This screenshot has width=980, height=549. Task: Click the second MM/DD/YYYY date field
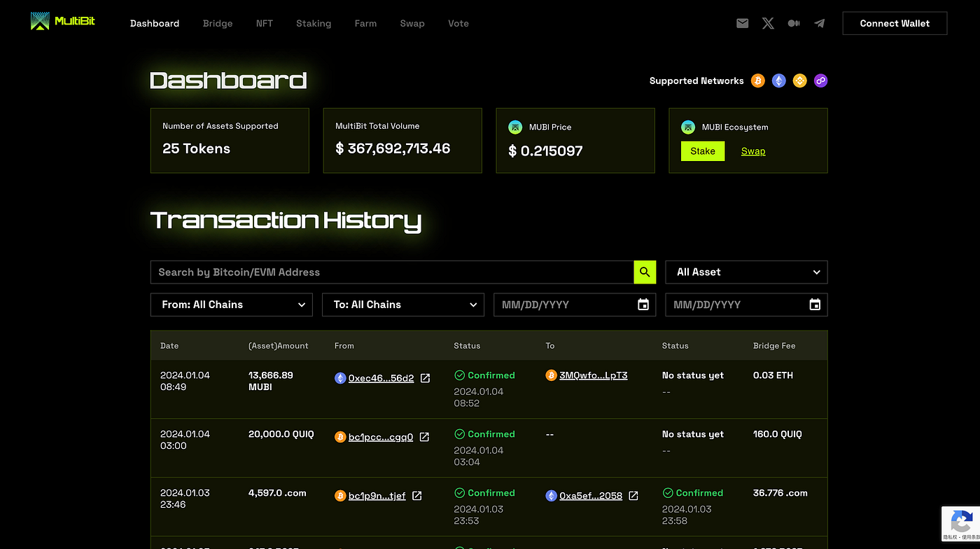click(x=746, y=305)
